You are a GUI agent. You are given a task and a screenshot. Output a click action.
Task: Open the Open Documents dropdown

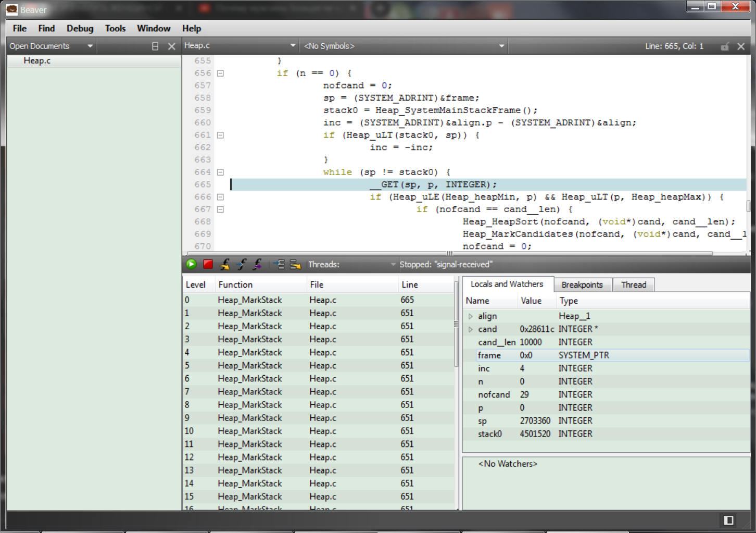90,46
